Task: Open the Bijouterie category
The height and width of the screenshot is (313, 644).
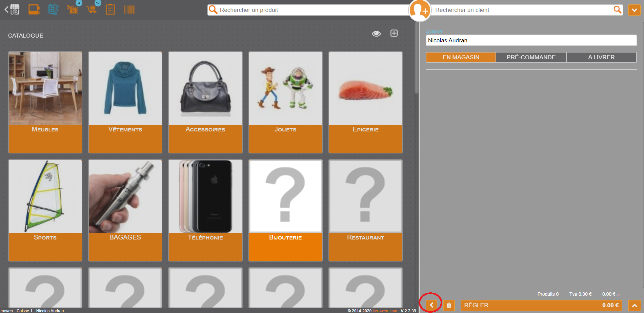Action: [x=285, y=210]
